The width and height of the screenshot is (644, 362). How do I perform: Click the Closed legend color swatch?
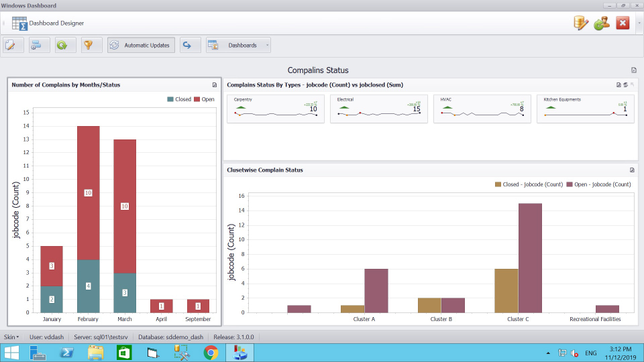tap(171, 99)
